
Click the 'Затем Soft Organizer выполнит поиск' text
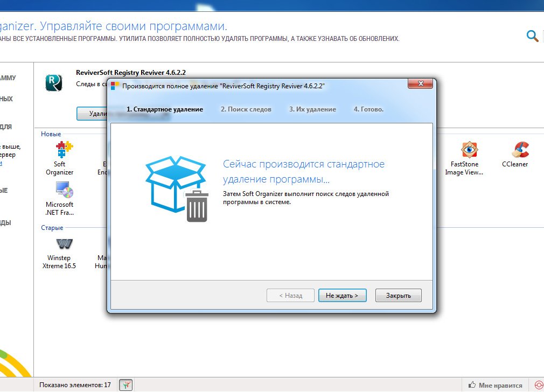pos(305,198)
